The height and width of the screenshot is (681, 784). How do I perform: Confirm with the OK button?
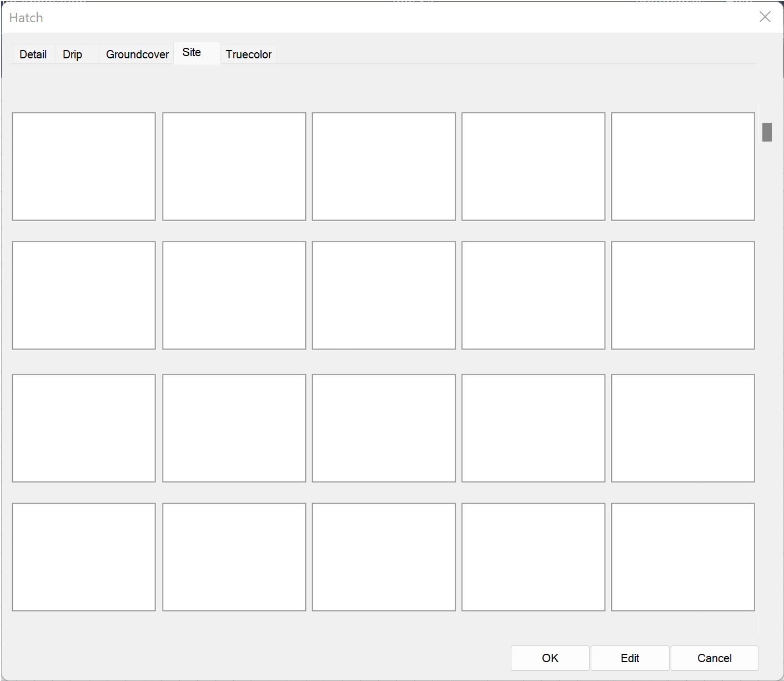coord(550,658)
